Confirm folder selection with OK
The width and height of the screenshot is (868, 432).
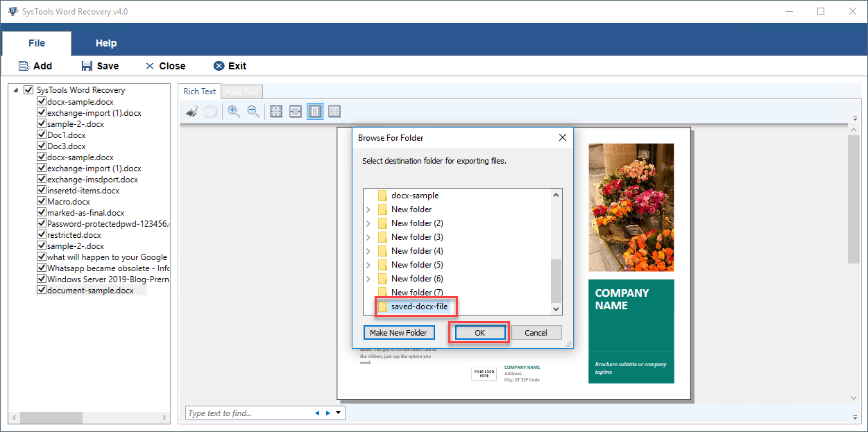pos(479,333)
